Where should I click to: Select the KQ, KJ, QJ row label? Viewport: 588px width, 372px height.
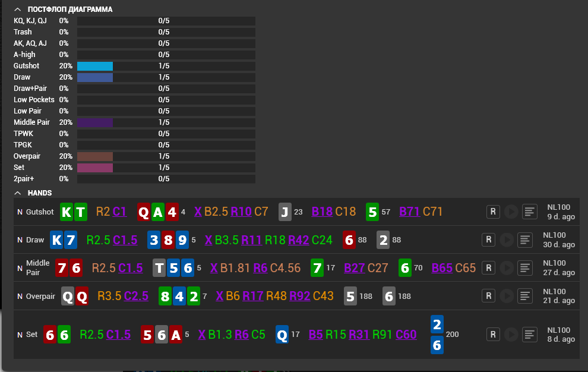click(30, 21)
